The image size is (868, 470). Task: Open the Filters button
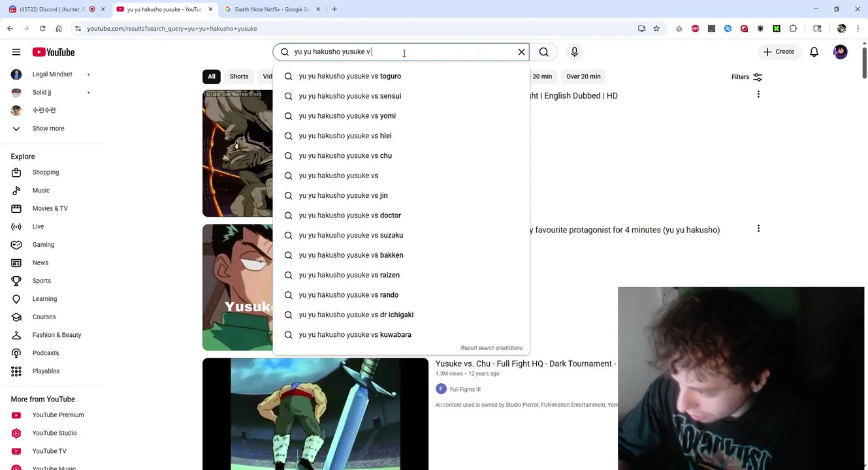pos(747,77)
